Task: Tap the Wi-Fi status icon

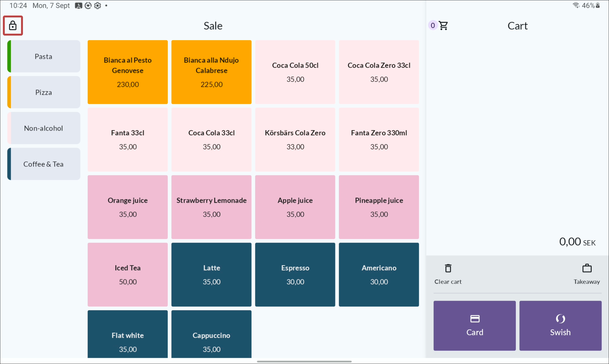Action: pos(576,5)
